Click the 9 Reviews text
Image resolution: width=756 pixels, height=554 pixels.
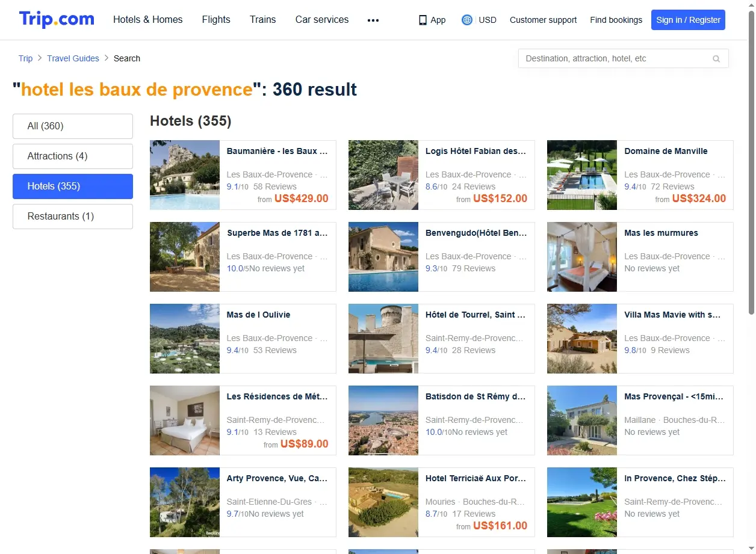(670, 350)
